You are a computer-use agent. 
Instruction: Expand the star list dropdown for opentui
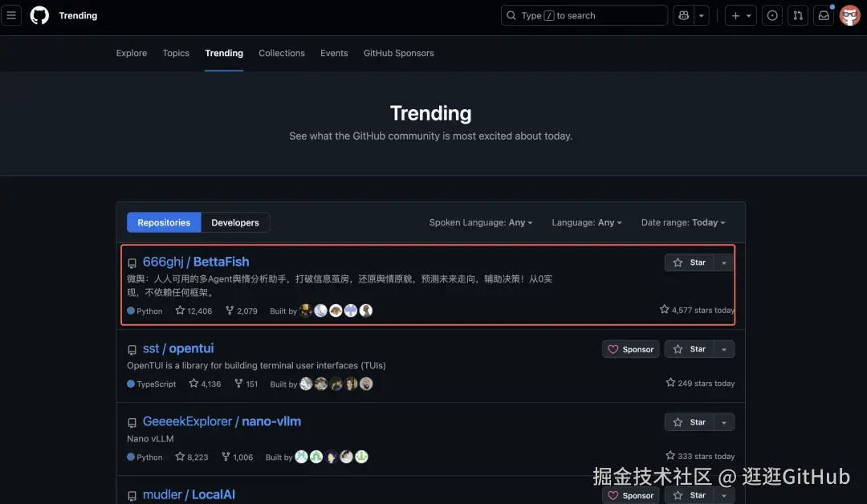click(724, 349)
